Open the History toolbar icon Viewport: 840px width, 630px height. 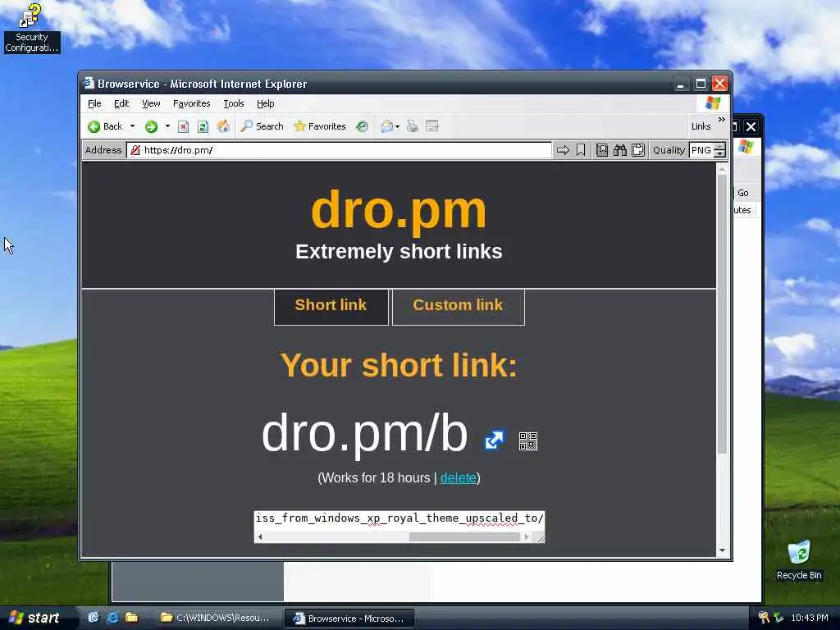tap(362, 126)
